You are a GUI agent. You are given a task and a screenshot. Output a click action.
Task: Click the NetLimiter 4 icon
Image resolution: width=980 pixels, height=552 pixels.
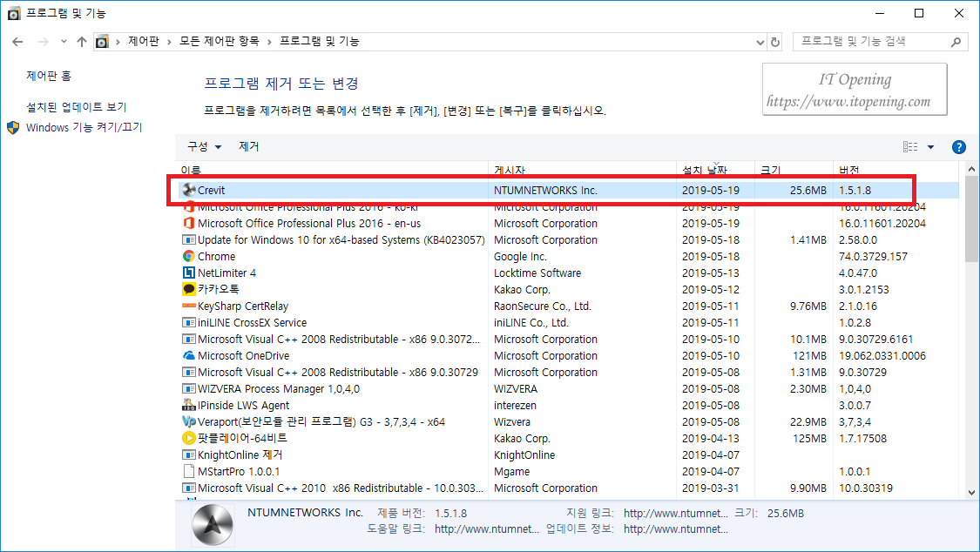pyautogui.click(x=189, y=273)
